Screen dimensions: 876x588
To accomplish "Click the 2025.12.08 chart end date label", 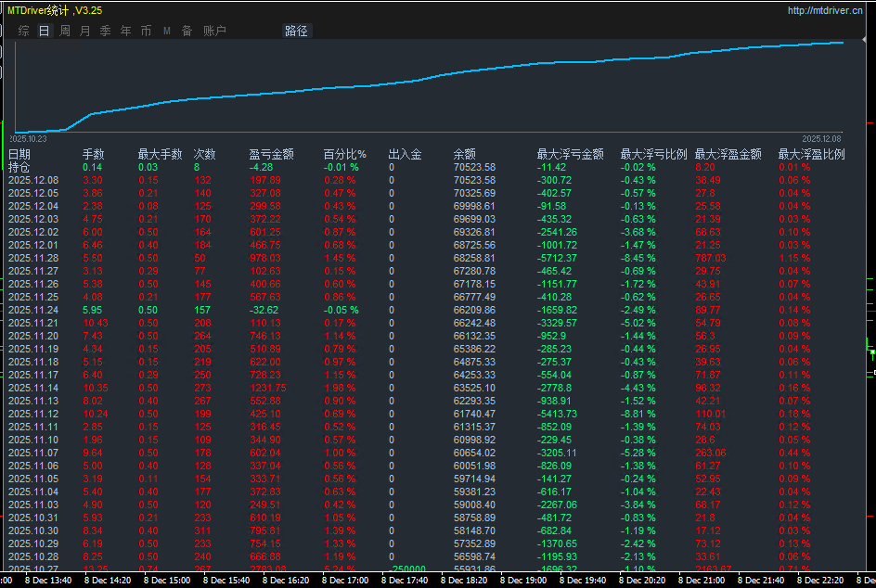I will click(821, 139).
